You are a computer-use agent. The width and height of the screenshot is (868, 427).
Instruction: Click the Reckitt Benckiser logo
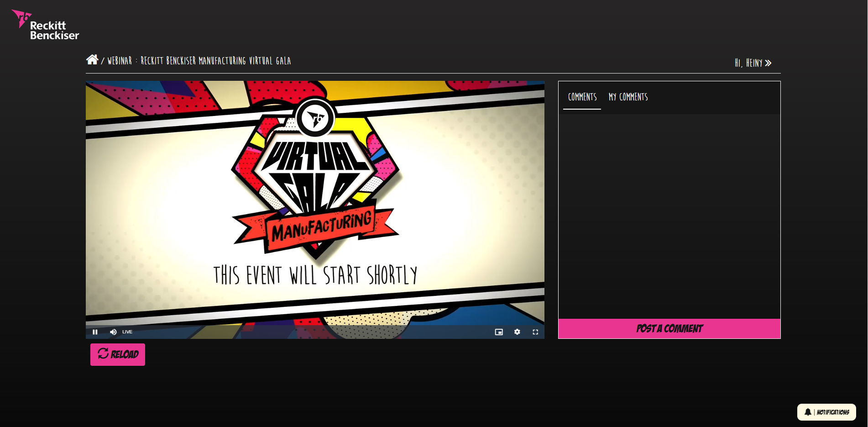45,25
